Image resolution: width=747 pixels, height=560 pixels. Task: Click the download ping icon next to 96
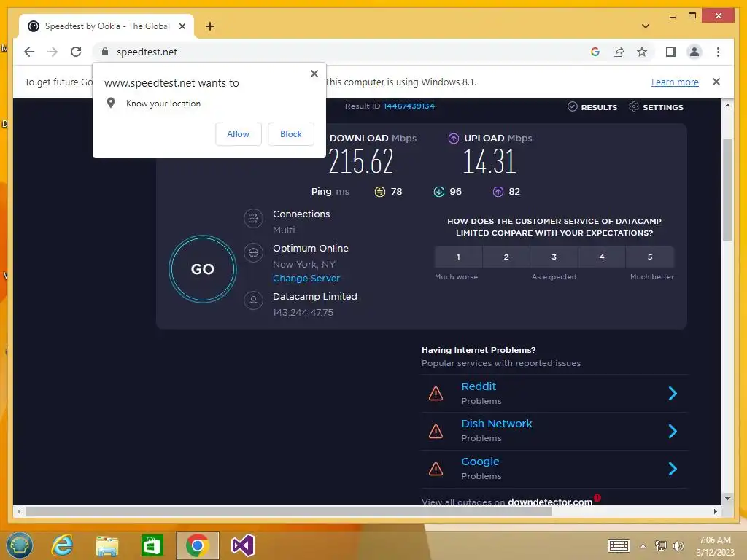(438, 192)
